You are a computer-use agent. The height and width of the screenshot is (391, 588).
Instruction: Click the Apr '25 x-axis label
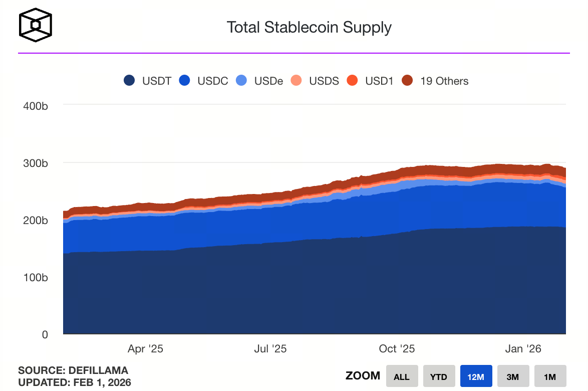click(x=145, y=349)
